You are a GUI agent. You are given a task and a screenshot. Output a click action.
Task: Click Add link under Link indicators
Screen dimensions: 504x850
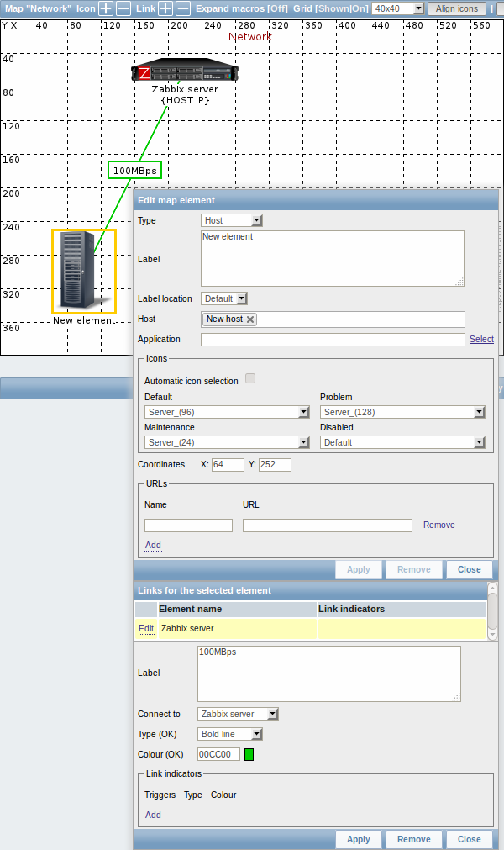click(153, 815)
